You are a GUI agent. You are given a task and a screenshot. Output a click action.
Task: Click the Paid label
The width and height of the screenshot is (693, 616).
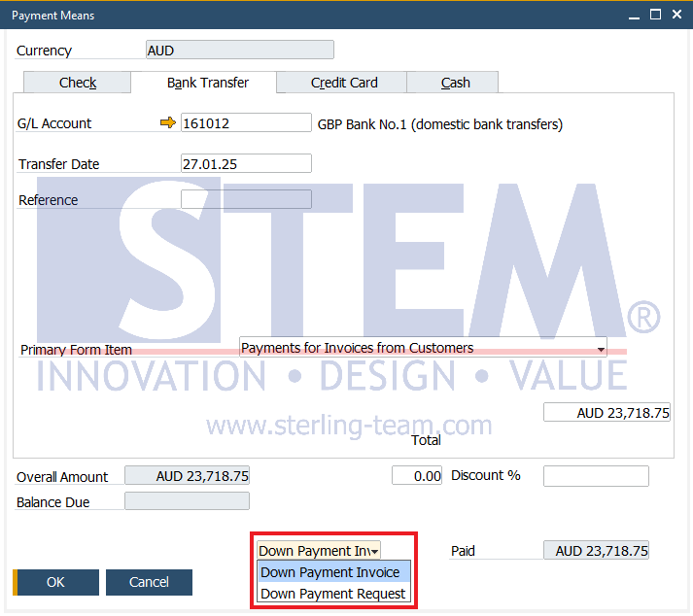[x=463, y=551]
